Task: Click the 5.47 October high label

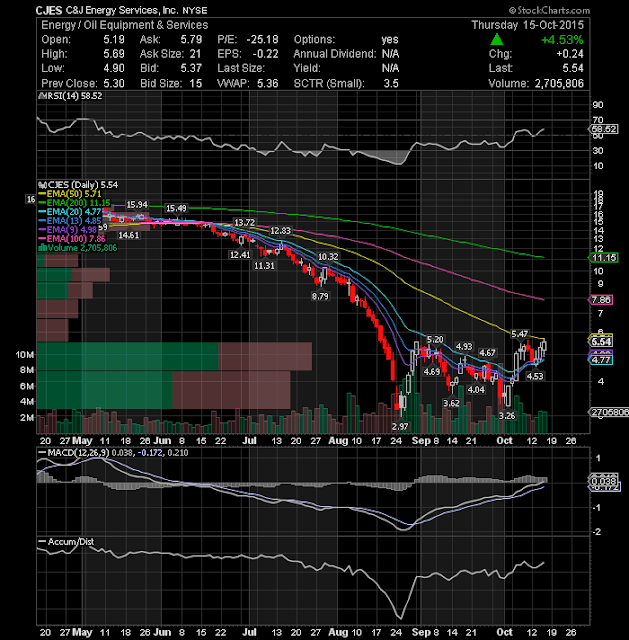Action: pyautogui.click(x=520, y=334)
